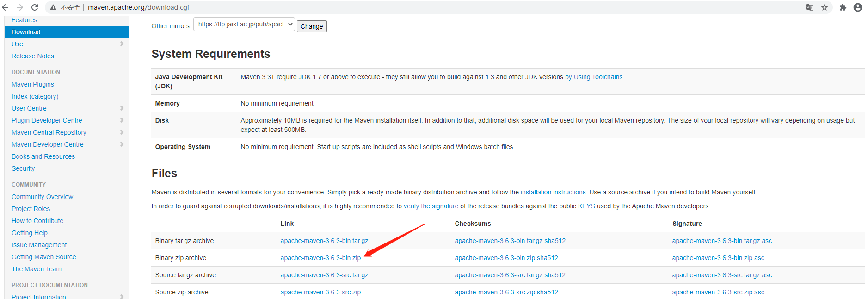The width and height of the screenshot is (868, 299).
Task: Open the extensions puzzle icon
Action: [843, 7]
